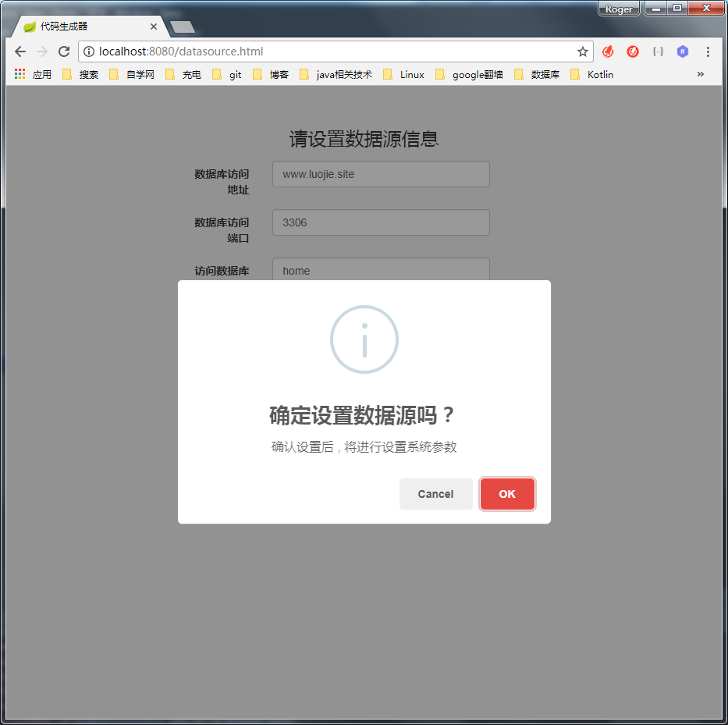Open the 数据库 bookmark folder
This screenshot has height=725, width=728.
click(537, 74)
